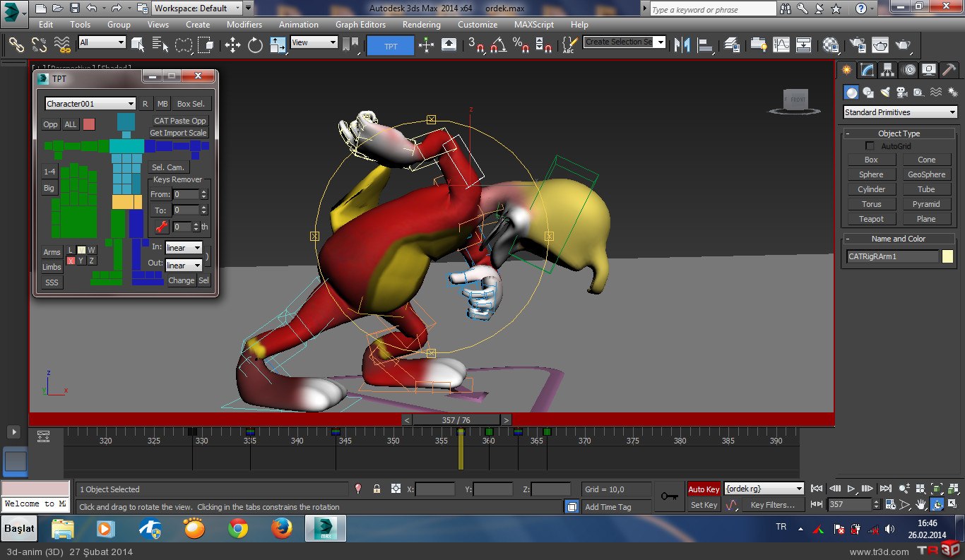The image size is (965, 560).
Task: Open the Material Editor icon
Action: (831, 44)
